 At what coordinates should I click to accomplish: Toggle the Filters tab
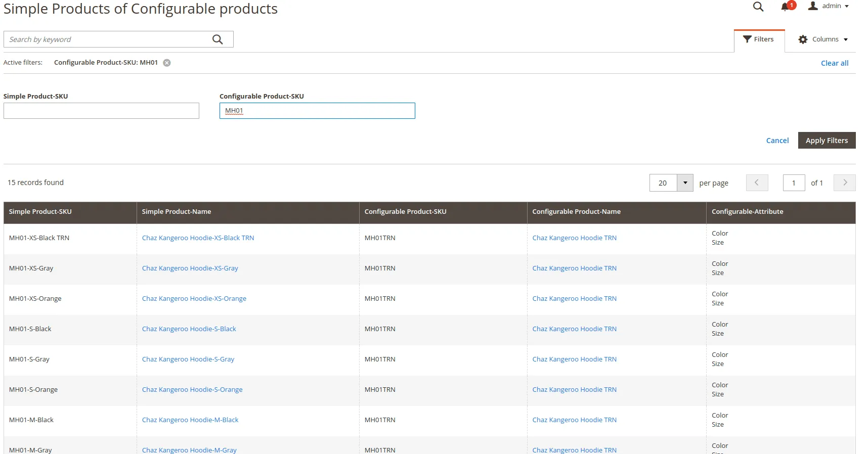tap(759, 39)
